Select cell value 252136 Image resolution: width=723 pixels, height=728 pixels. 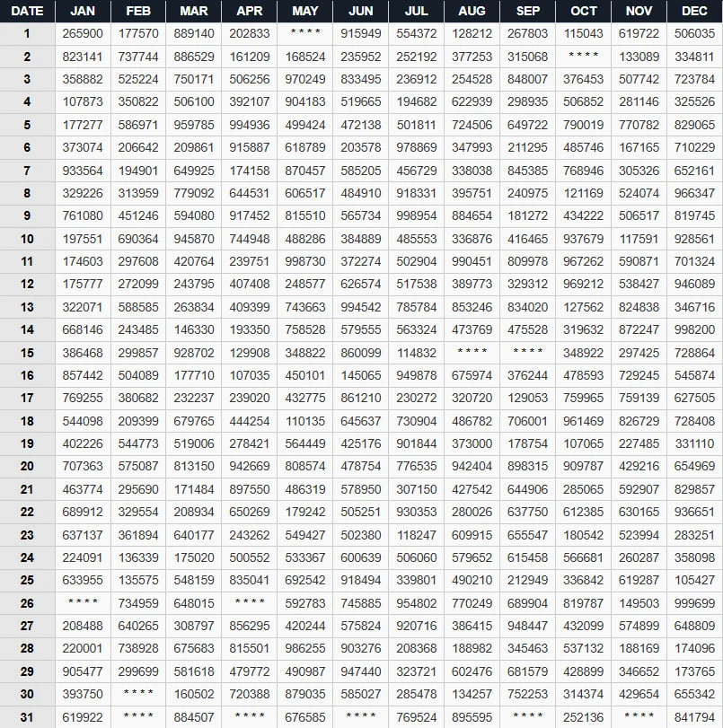click(x=583, y=717)
